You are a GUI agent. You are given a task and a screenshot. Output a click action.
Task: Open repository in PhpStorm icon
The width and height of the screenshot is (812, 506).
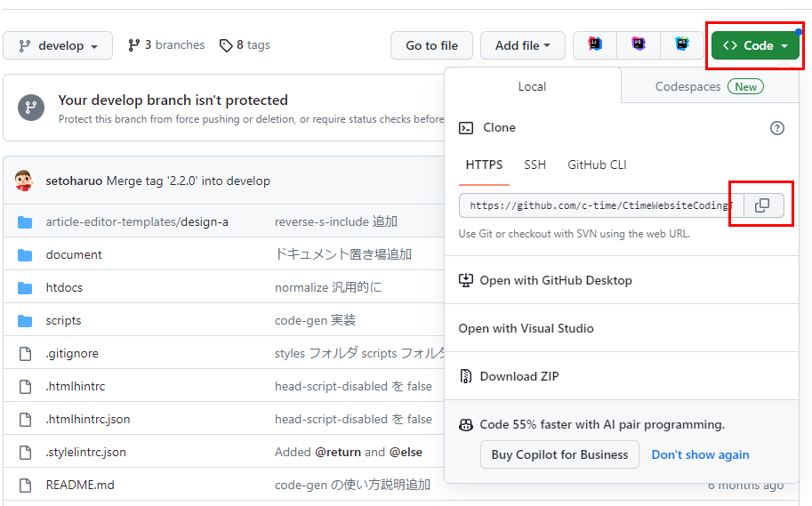tap(639, 45)
